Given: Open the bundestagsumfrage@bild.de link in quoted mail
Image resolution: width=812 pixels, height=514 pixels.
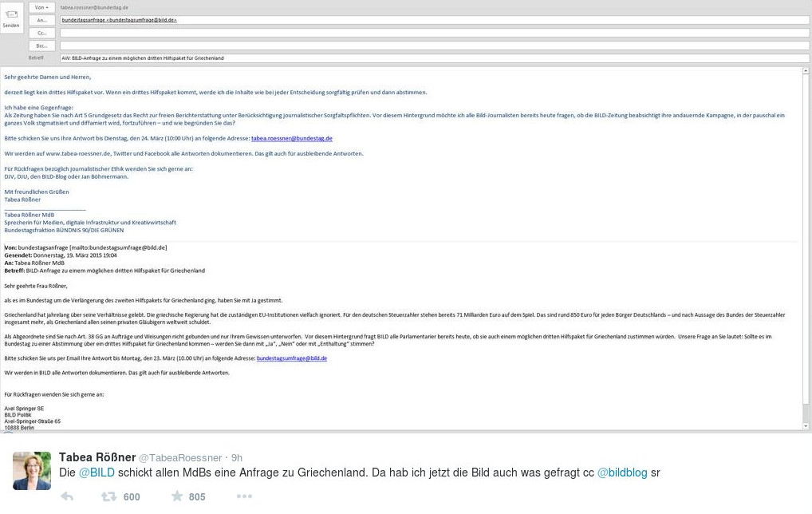Looking at the screenshot, I should coord(292,358).
